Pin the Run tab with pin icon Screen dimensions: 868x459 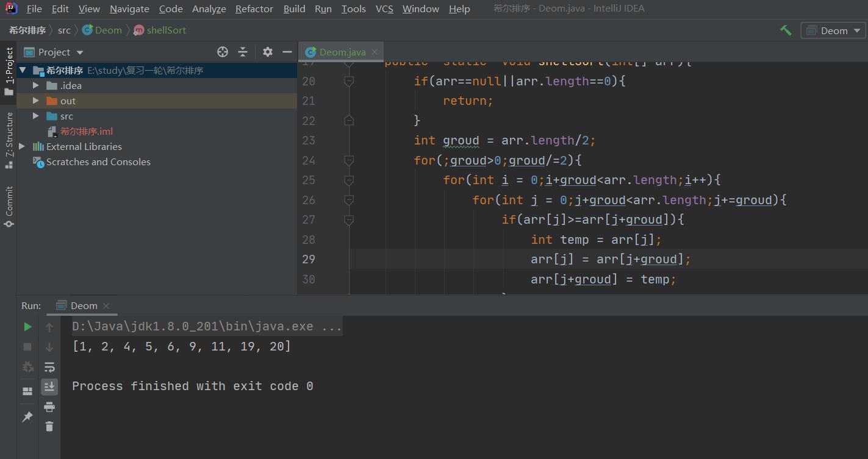pos(27,417)
